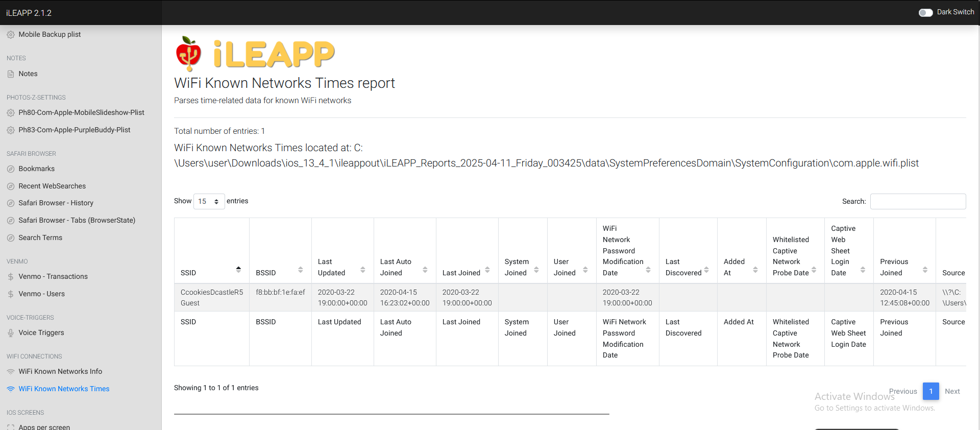This screenshot has width=980, height=430.
Task: Click the Next pagination button
Action: point(952,392)
